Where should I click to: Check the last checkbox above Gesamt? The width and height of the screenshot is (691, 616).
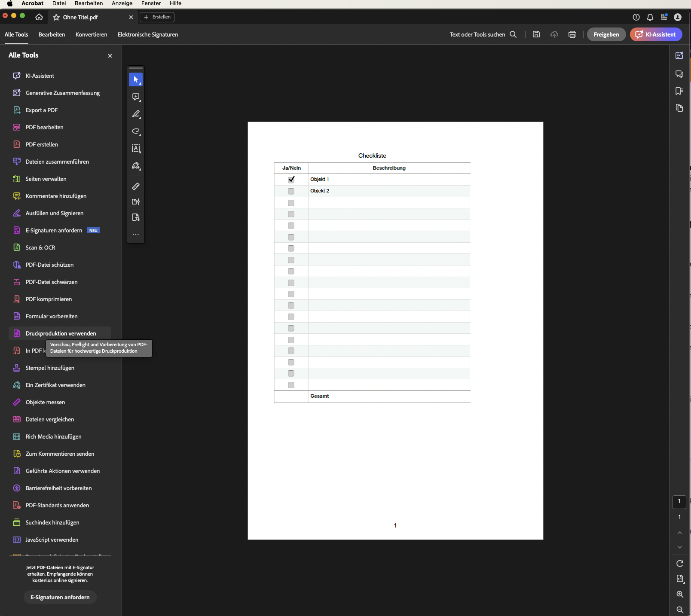tap(291, 385)
